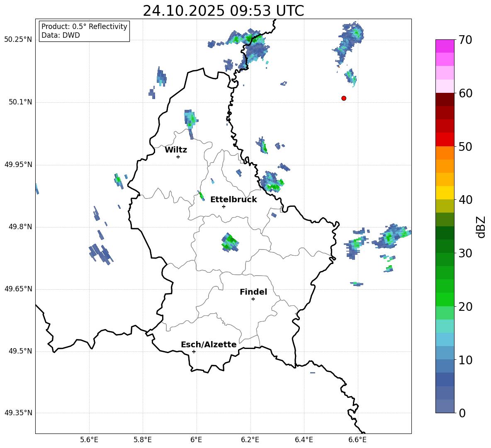This screenshot has width=491, height=448.
Task: Click the Findel city label
Action: 253,292
